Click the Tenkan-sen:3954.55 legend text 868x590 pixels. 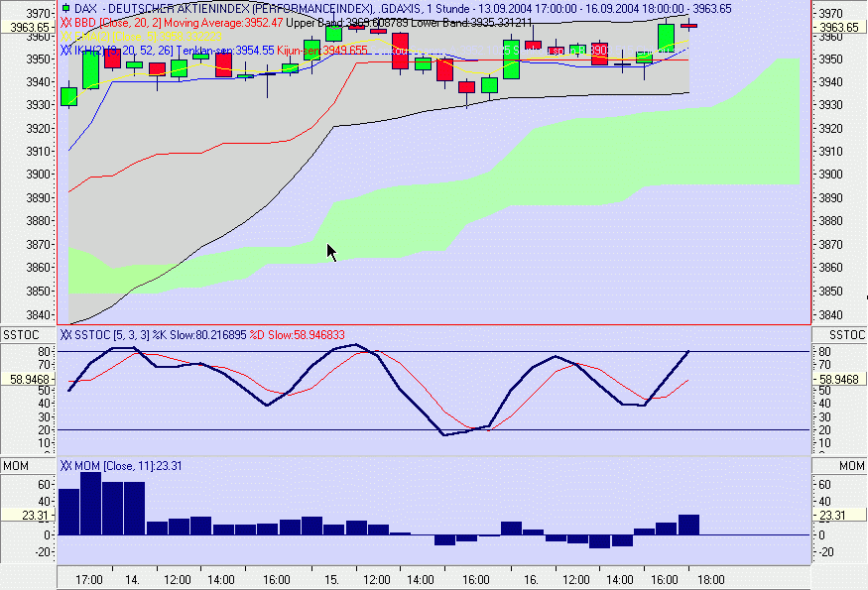pos(225,51)
